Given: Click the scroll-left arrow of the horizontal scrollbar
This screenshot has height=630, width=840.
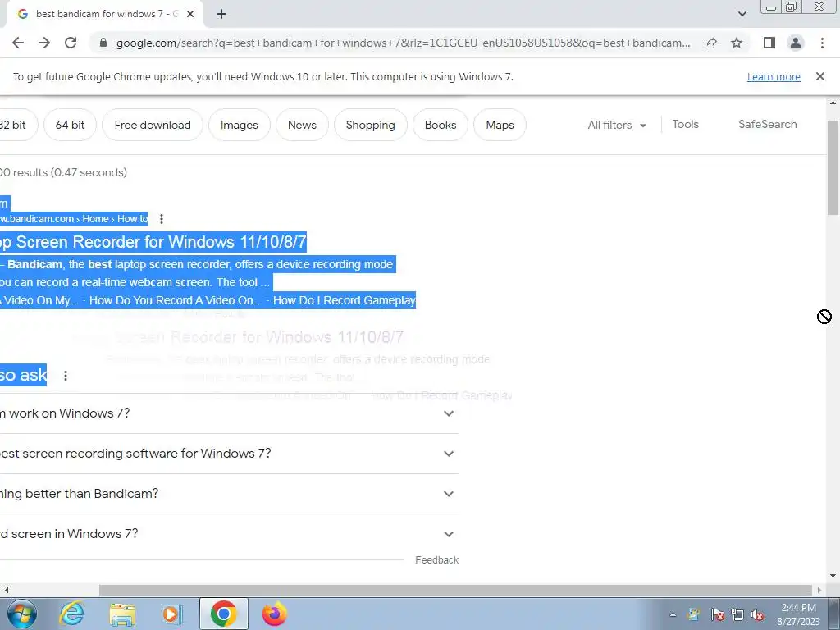Looking at the screenshot, I should (7, 590).
